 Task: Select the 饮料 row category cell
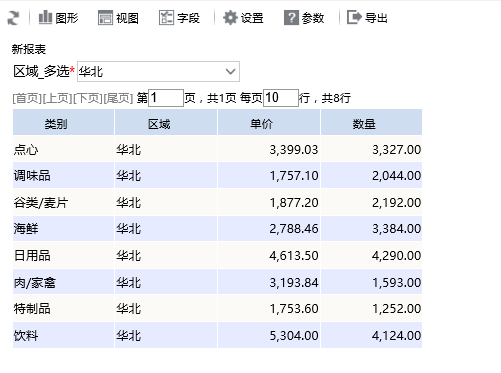click(63, 335)
